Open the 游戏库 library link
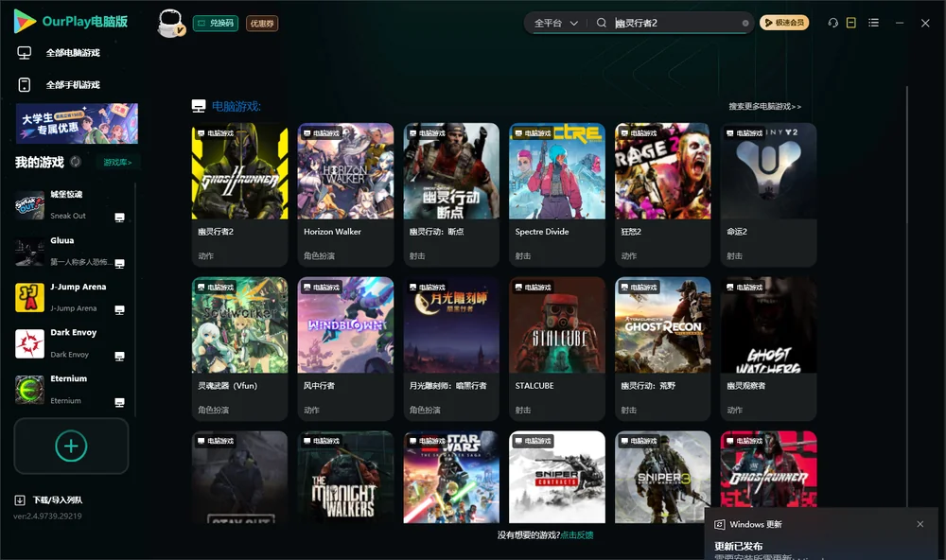 tap(117, 163)
